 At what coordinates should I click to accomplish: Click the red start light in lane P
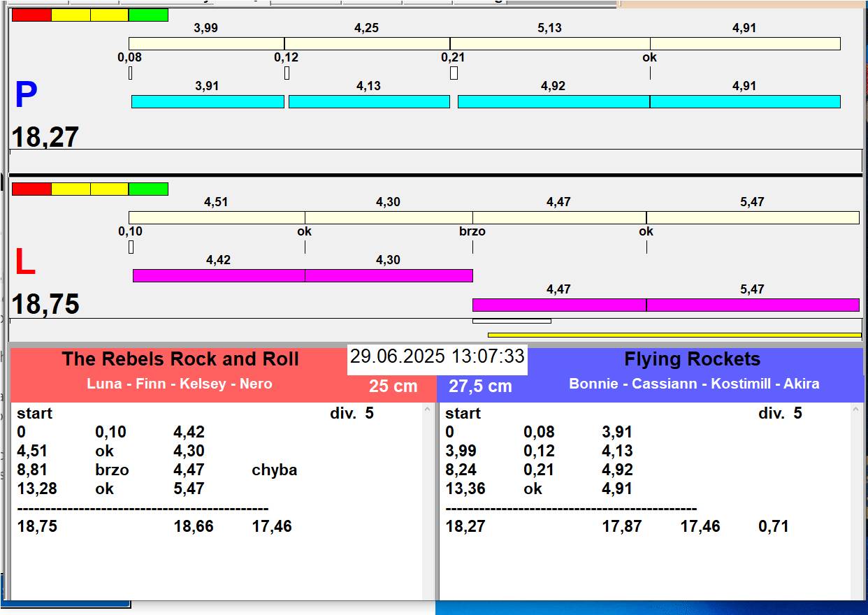point(31,15)
